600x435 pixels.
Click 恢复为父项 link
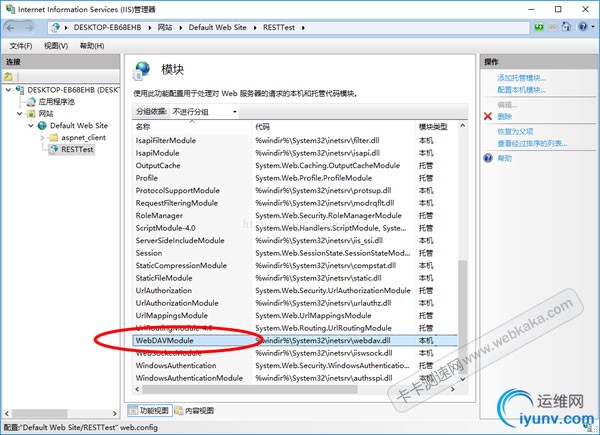coord(515,132)
